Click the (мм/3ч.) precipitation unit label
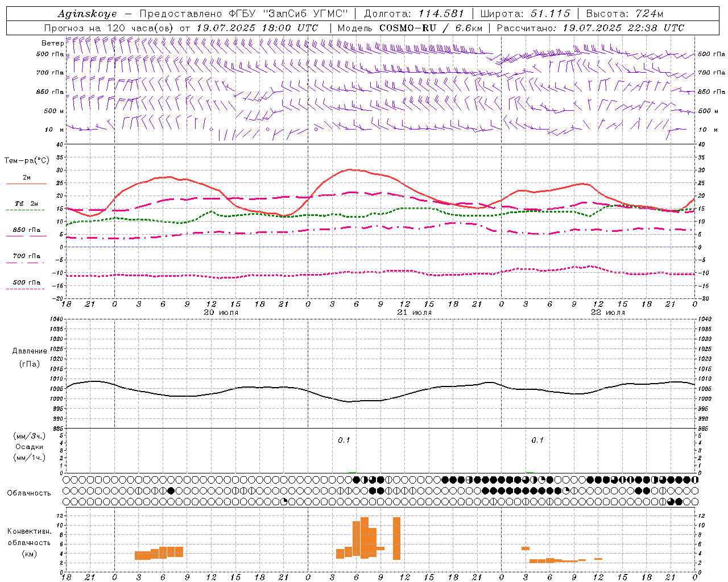728x582 pixels. (30, 436)
